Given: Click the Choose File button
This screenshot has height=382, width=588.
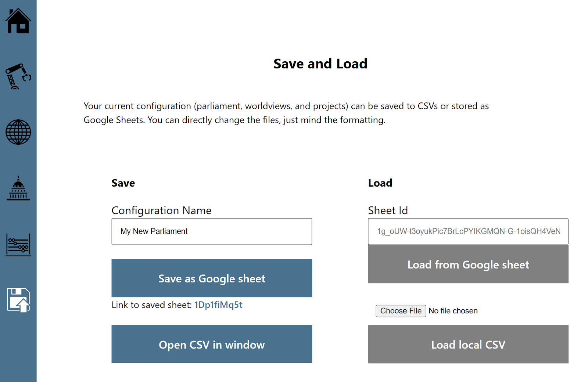Looking at the screenshot, I should coord(401,311).
